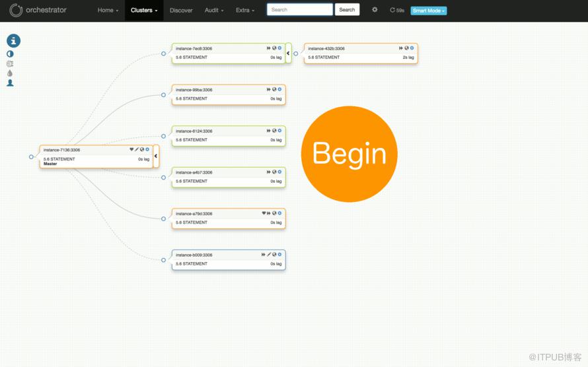Image resolution: width=588 pixels, height=367 pixels.
Task: Toggle auto-refresh 59s countdown
Action: (x=397, y=10)
